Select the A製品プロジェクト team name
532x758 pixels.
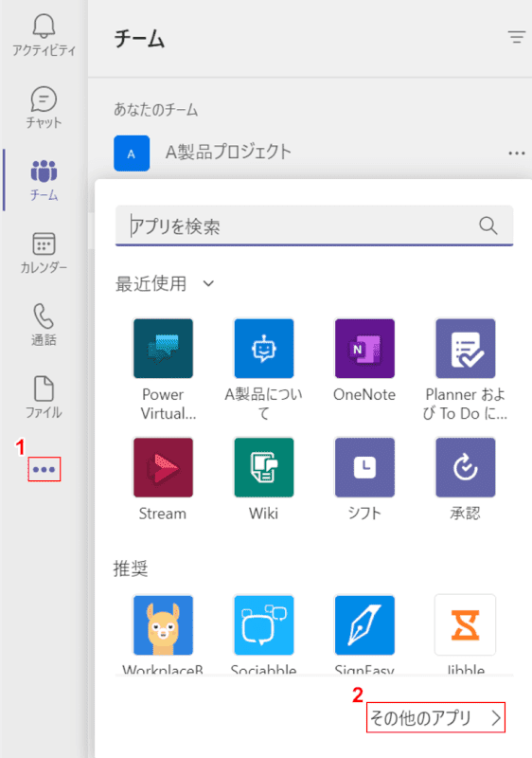[x=228, y=153]
